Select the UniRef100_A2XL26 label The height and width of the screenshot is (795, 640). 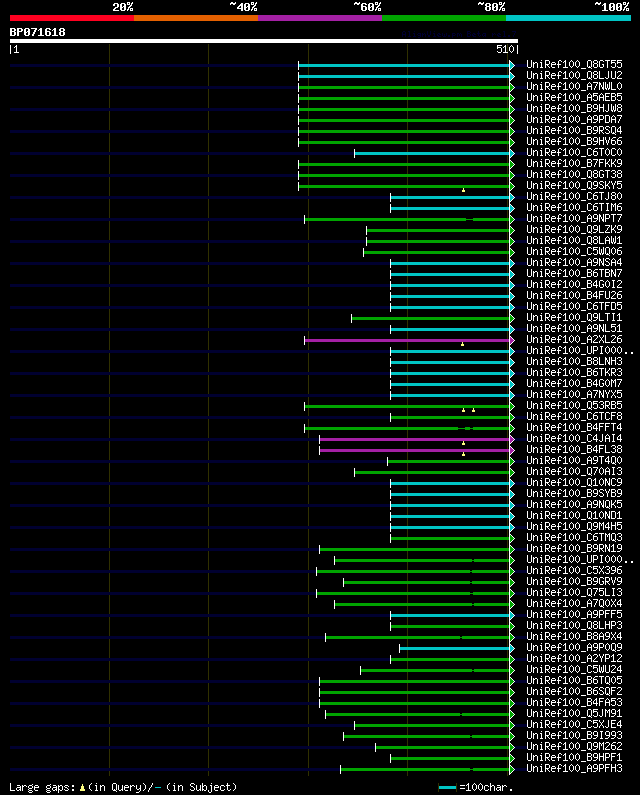point(574,340)
